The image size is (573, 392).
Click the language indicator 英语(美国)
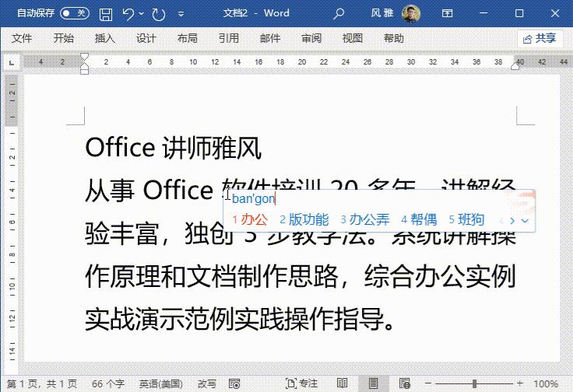pyautogui.click(x=161, y=384)
